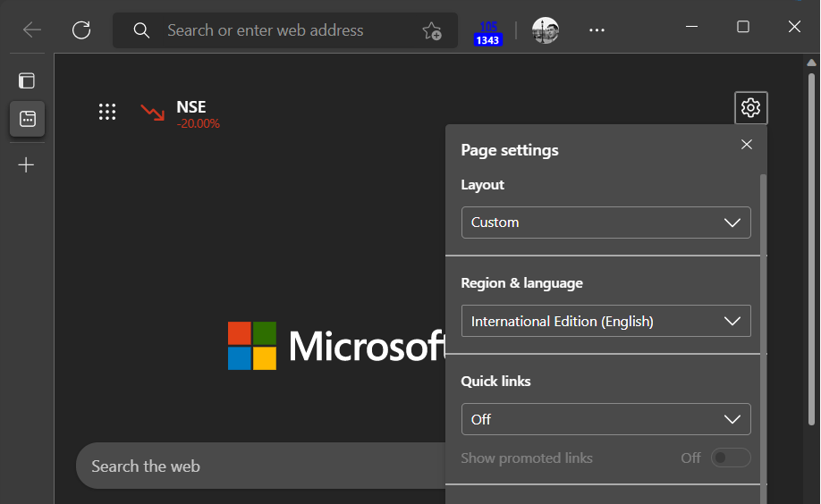This screenshot has height=504, width=821.
Task: Open the Quick links dropdown set to Off
Action: 605,419
